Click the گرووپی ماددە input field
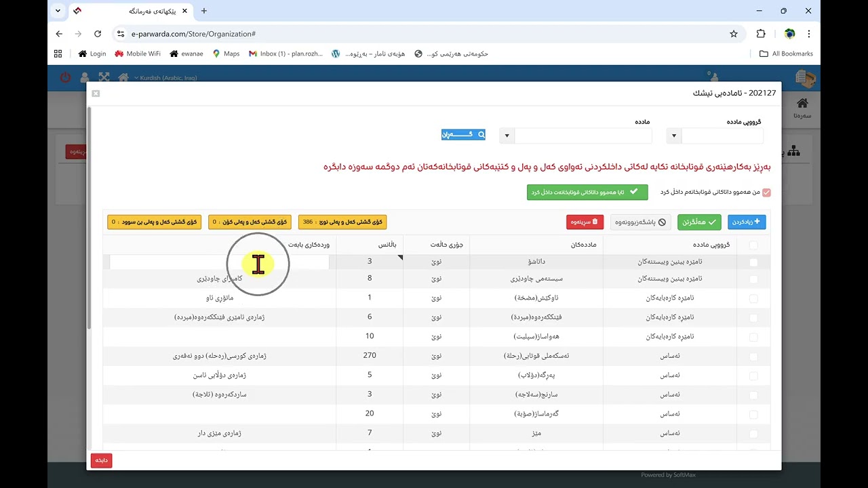Screen dimensions: 868x488 coord(722,136)
